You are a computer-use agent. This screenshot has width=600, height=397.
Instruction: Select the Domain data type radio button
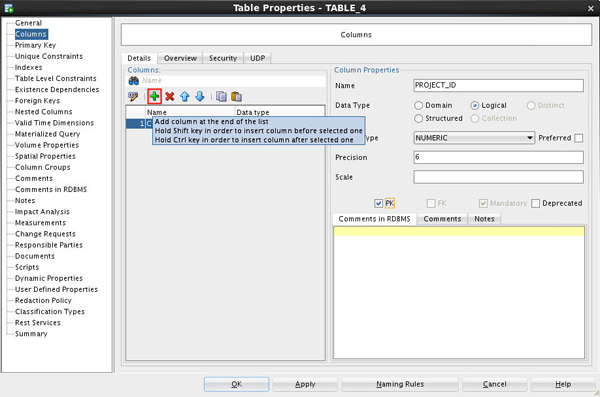tap(419, 105)
